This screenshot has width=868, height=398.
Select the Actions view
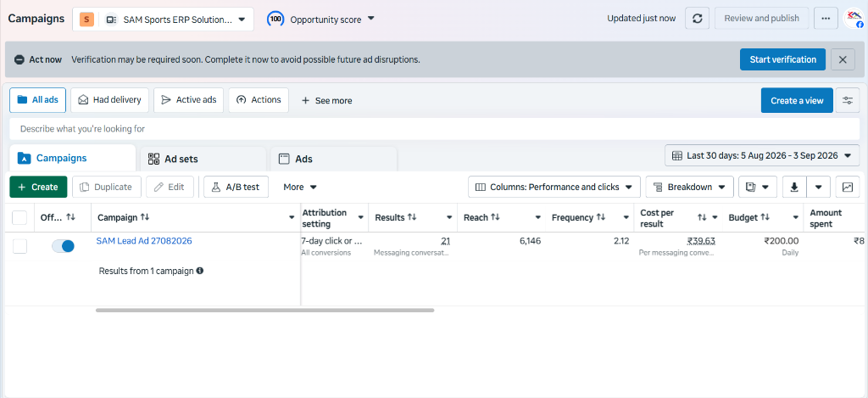[x=259, y=100]
